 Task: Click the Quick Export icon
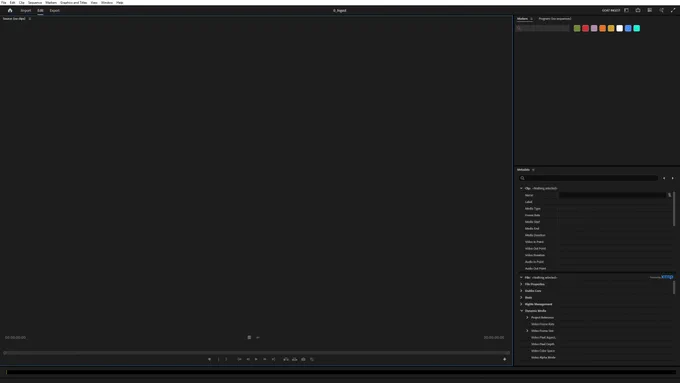[x=638, y=10]
